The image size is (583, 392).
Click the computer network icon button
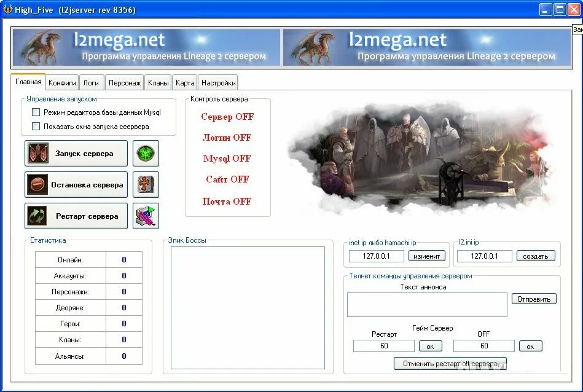146,216
